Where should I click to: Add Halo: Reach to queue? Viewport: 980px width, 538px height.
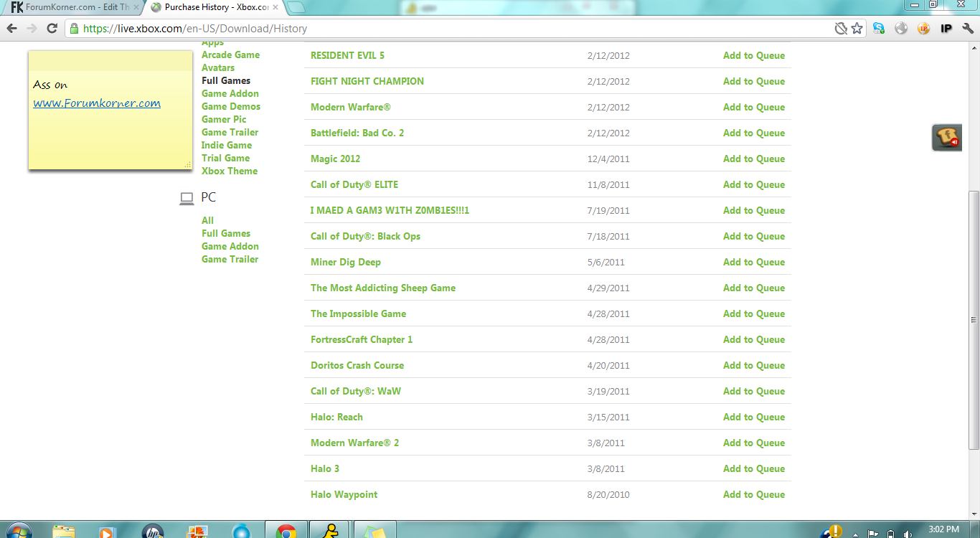[754, 417]
